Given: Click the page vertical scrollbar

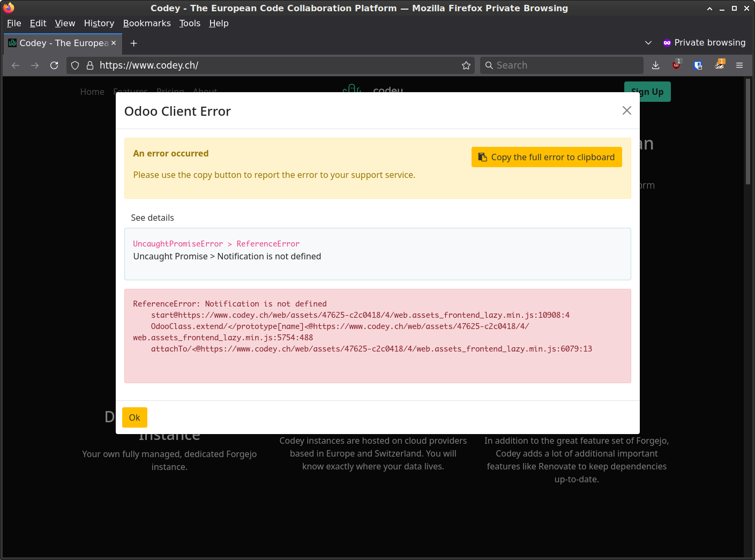Looking at the screenshot, I should pos(748,132).
